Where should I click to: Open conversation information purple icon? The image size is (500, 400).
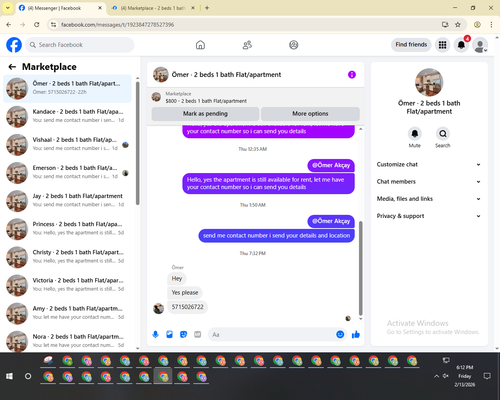(352, 75)
